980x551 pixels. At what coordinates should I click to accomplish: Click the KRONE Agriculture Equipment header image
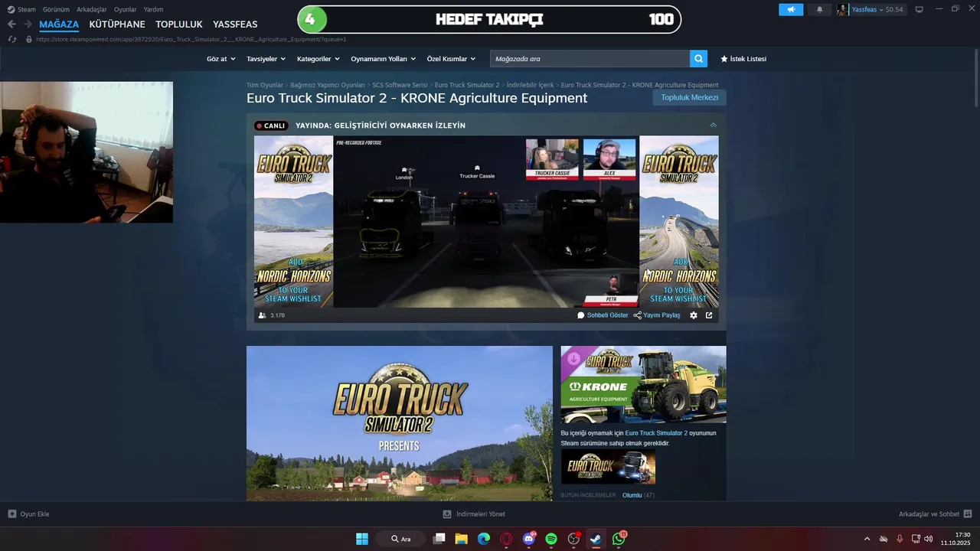[x=643, y=384]
